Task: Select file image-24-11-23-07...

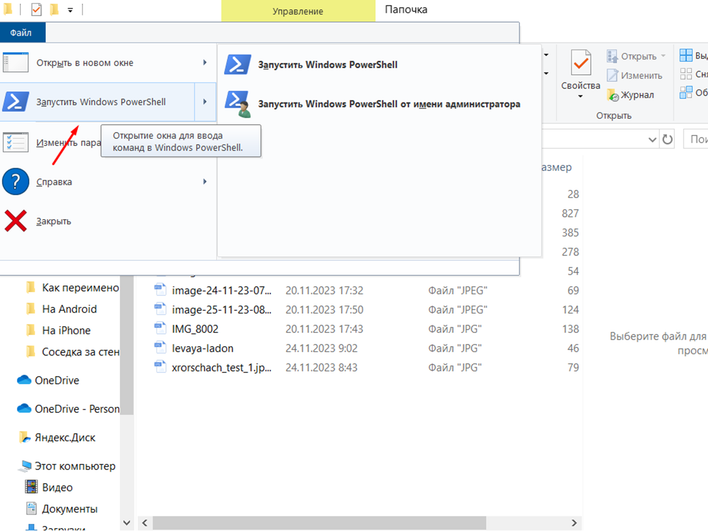Action: click(x=222, y=290)
